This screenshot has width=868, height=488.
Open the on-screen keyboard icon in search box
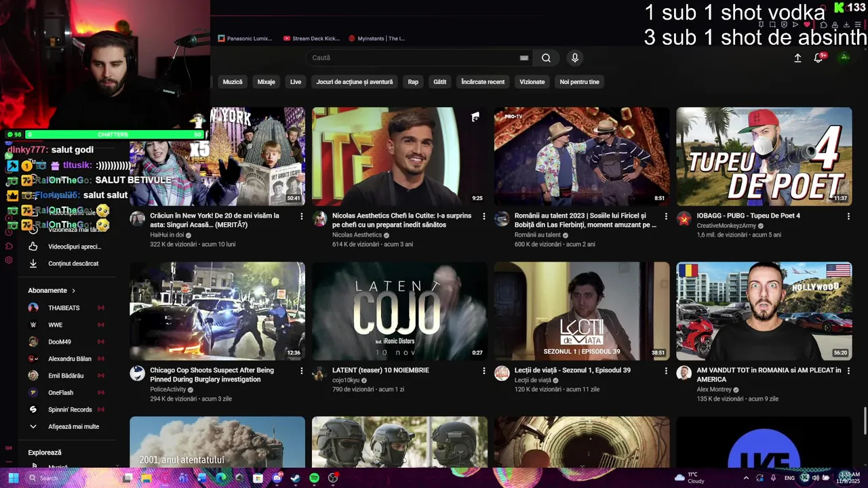coord(524,58)
